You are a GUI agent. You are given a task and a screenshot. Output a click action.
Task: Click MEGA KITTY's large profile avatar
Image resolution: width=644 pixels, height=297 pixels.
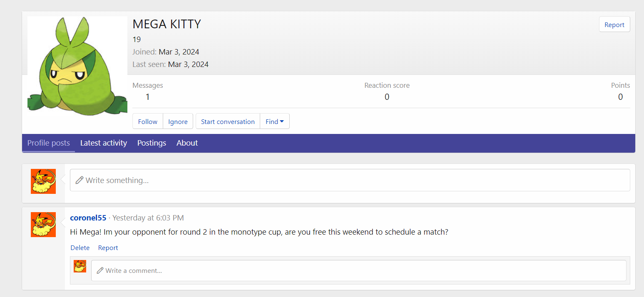pyautogui.click(x=77, y=66)
